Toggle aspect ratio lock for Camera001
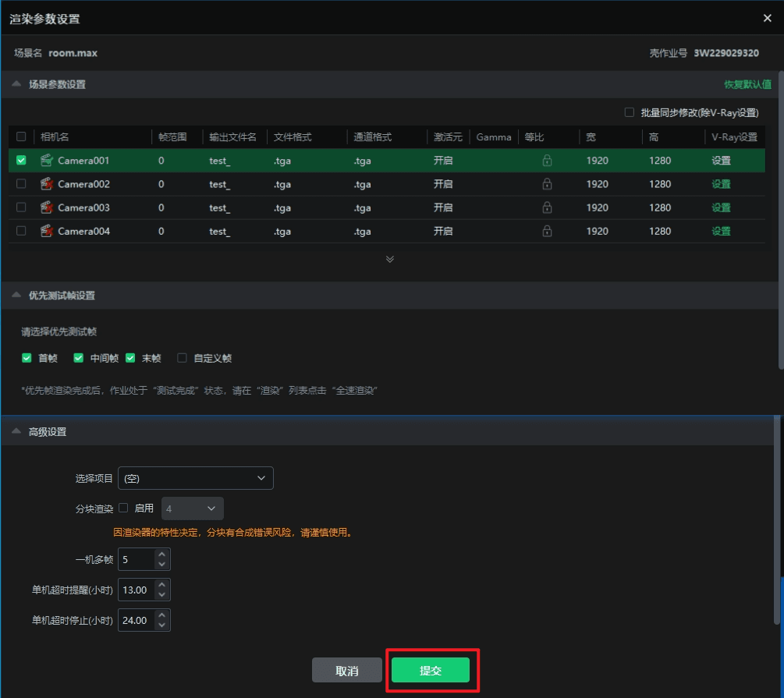 [x=547, y=161]
